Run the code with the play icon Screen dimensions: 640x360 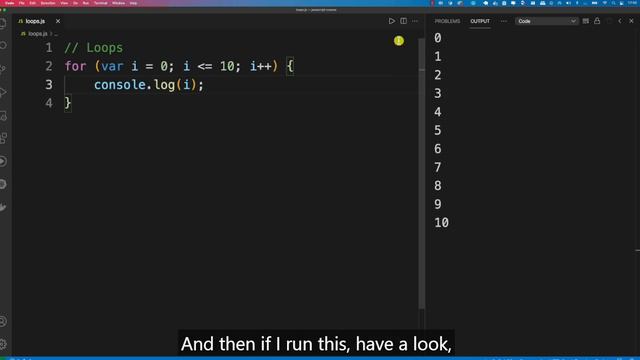tap(391, 21)
